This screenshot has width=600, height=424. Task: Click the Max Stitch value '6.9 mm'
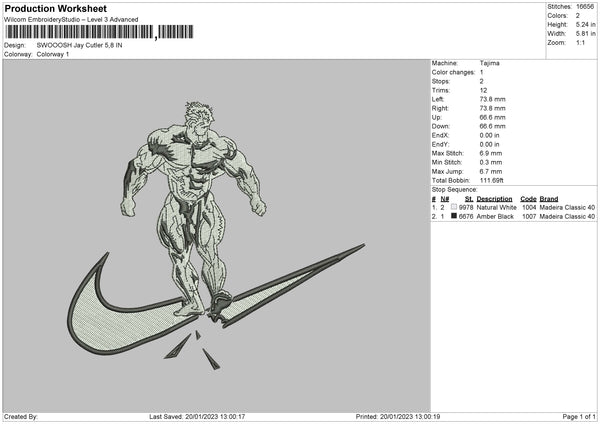point(491,153)
